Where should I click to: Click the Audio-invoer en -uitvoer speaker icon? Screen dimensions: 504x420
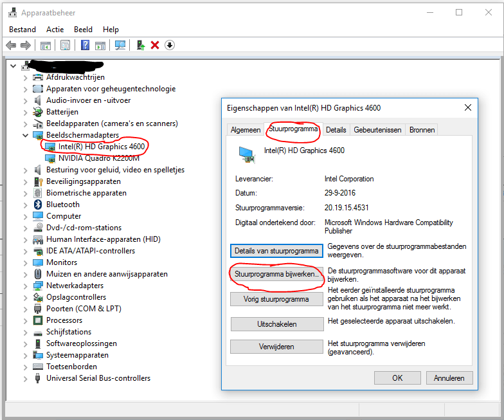(38, 100)
